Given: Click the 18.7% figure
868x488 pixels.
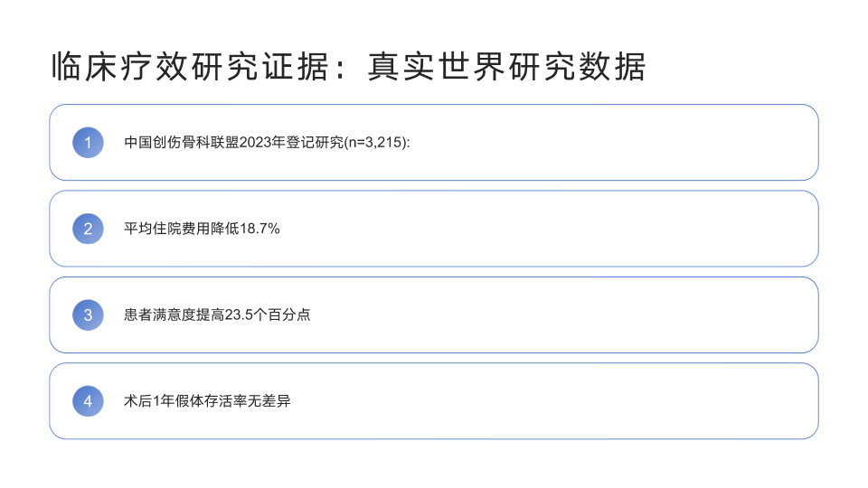Looking at the screenshot, I should [x=259, y=229].
